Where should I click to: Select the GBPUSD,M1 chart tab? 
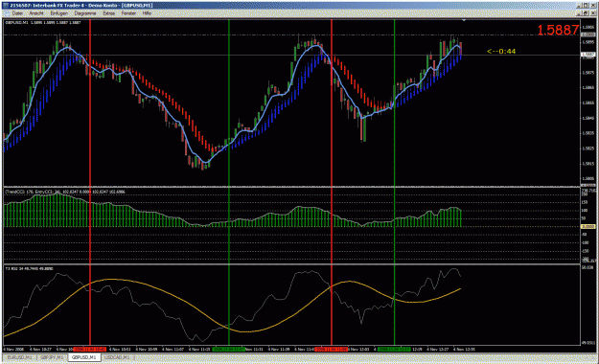tap(84, 358)
